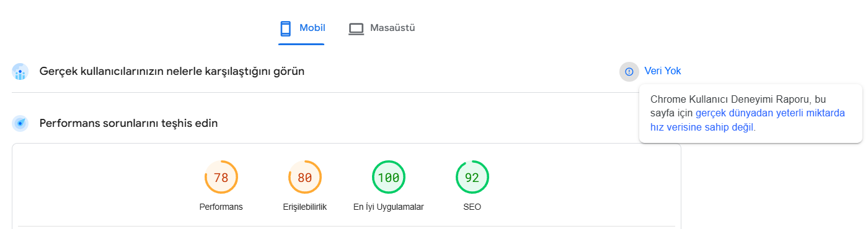Open the Veri Yok link
This screenshot has width=868, height=229.
(663, 71)
